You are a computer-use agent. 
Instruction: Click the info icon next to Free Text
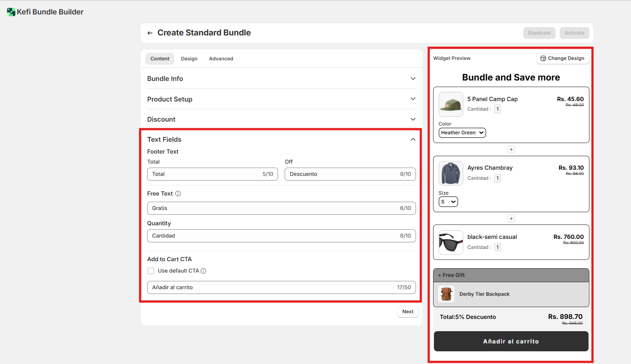[x=178, y=194]
